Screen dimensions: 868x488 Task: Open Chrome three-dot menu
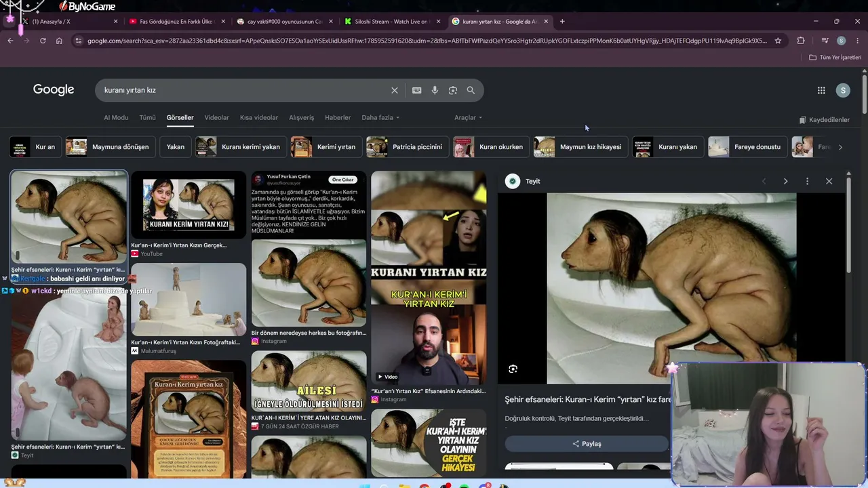[857, 41]
